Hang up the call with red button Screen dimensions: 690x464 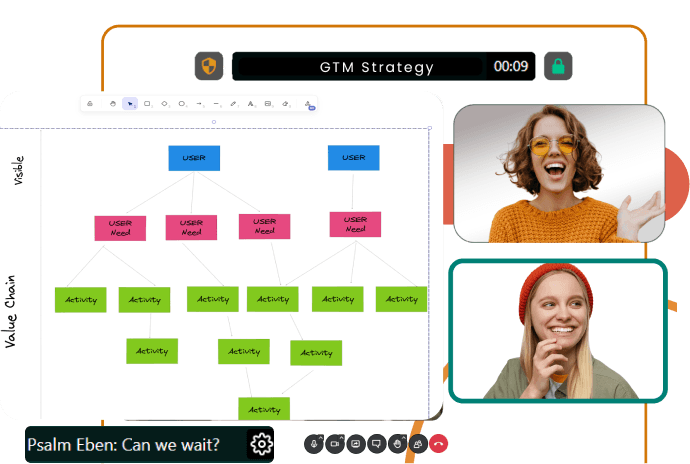tap(438, 444)
